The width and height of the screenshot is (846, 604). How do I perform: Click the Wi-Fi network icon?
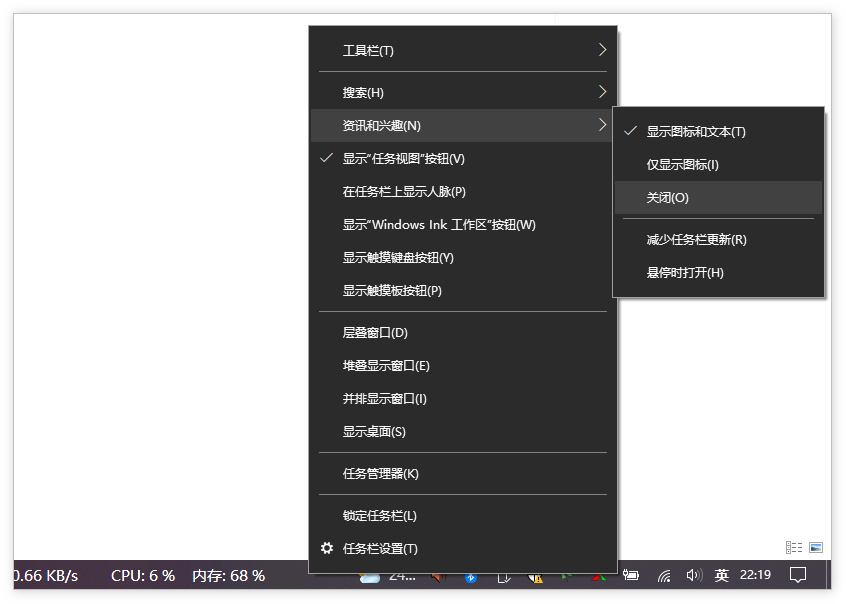[663, 577]
